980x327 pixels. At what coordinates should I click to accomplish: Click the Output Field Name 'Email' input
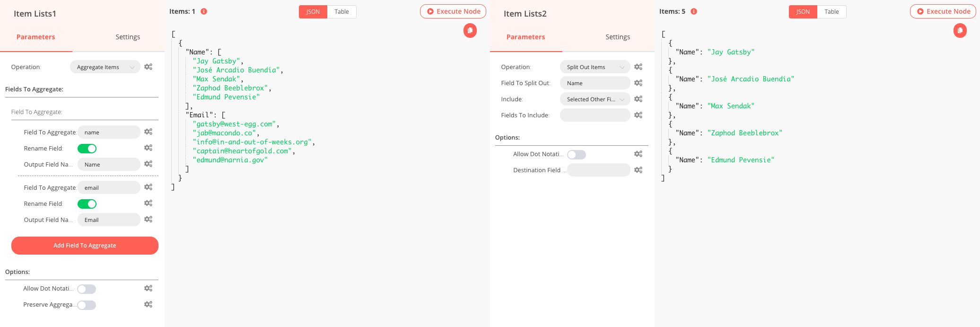click(x=109, y=220)
